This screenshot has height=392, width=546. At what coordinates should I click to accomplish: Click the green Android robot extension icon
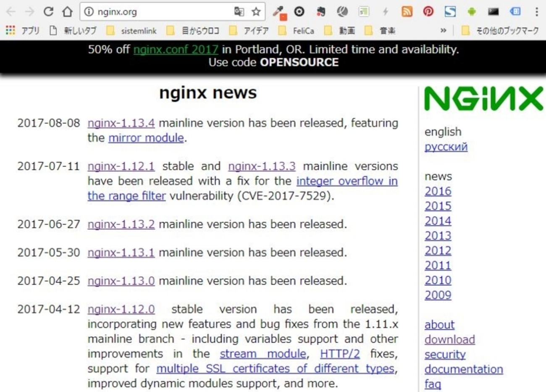click(471, 12)
